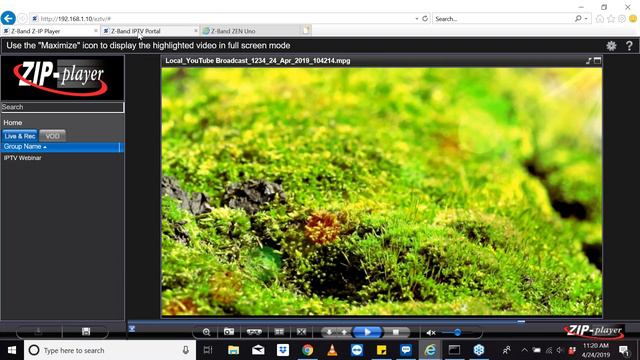Viewport: 640px width, 360px height.
Task: Open TeamViewer from the taskbar
Action: pos(357,350)
